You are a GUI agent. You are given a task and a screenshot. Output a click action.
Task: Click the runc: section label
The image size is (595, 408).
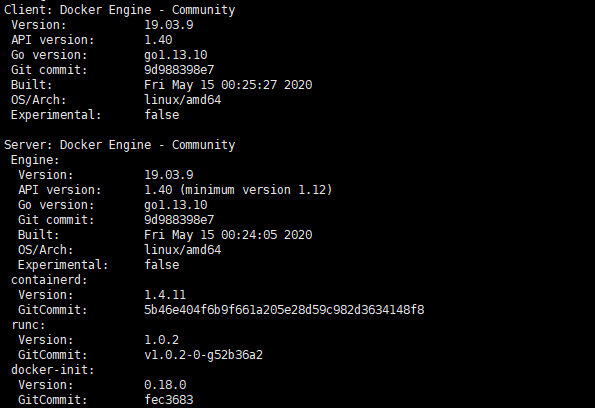28,325
